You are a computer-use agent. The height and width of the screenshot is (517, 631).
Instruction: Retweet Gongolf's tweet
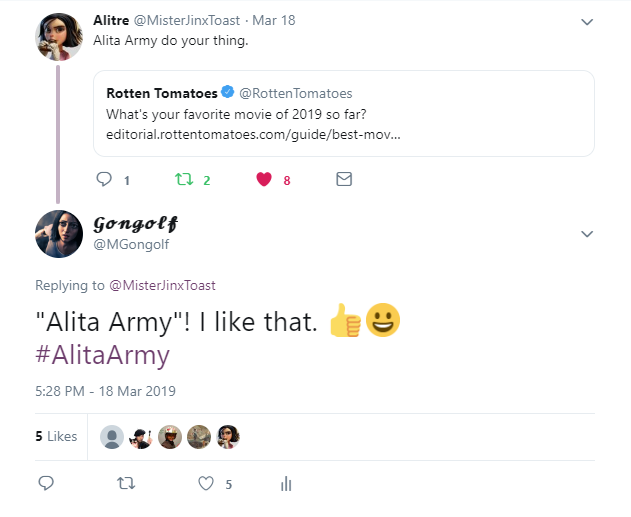125,484
